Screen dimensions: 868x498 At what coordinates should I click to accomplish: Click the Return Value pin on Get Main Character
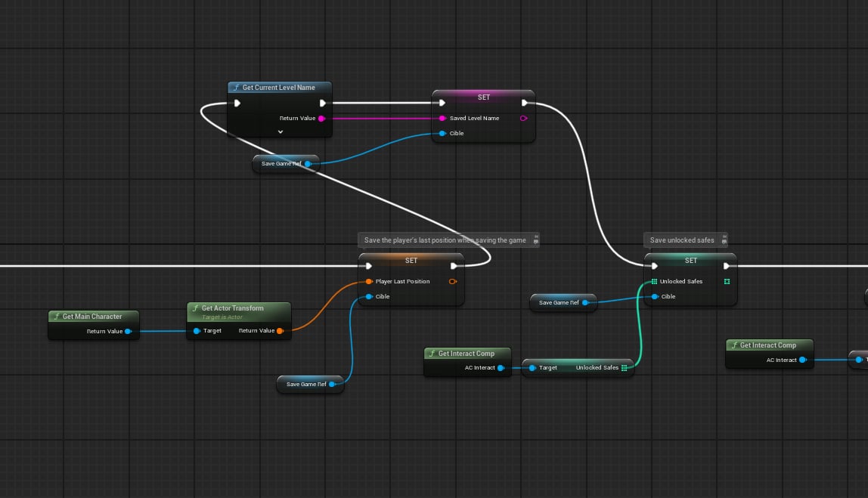click(x=128, y=332)
